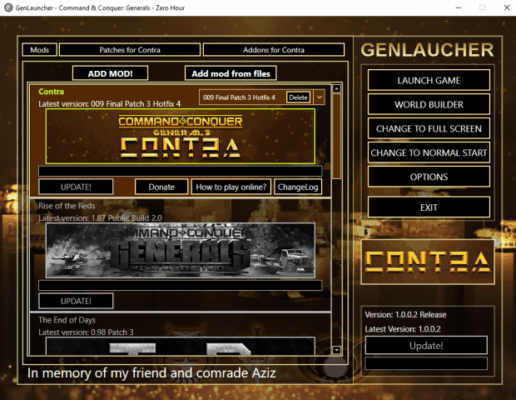The image size is (516, 400).
Task: Click the mod list scrollbar thumb
Action: coord(337,136)
